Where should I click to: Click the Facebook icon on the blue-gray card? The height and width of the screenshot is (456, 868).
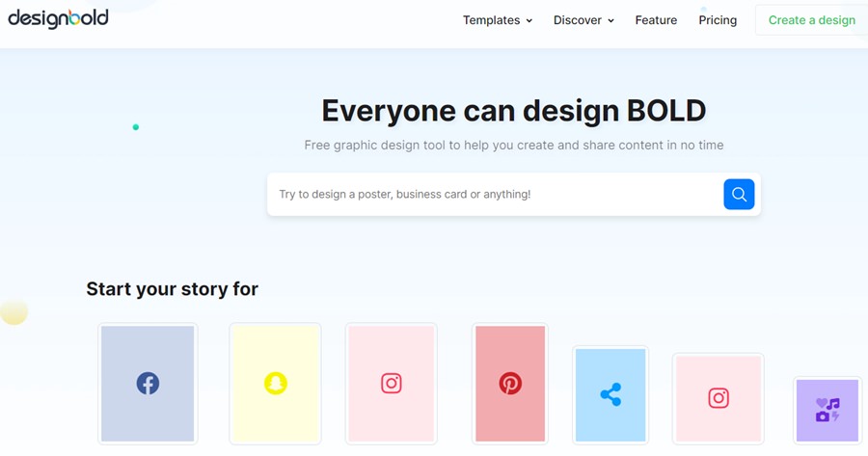click(x=148, y=384)
